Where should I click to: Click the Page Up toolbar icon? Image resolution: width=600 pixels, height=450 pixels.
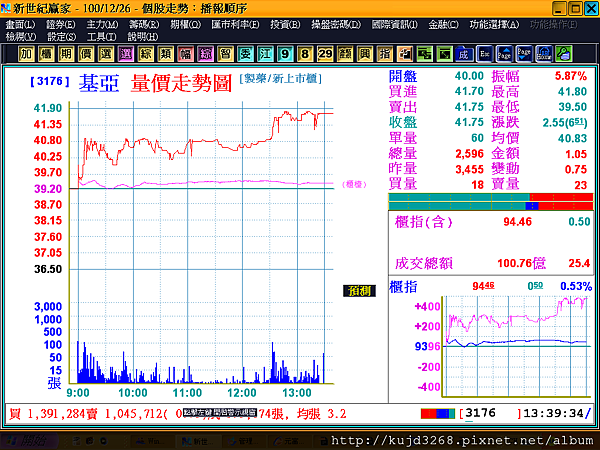point(504,54)
